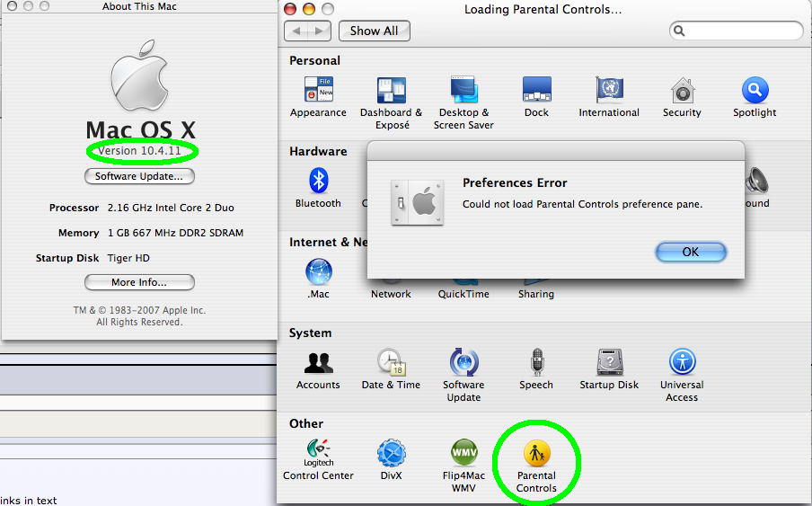Image resolution: width=812 pixels, height=506 pixels.
Task: Click the Network label
Action: [391, 294]
